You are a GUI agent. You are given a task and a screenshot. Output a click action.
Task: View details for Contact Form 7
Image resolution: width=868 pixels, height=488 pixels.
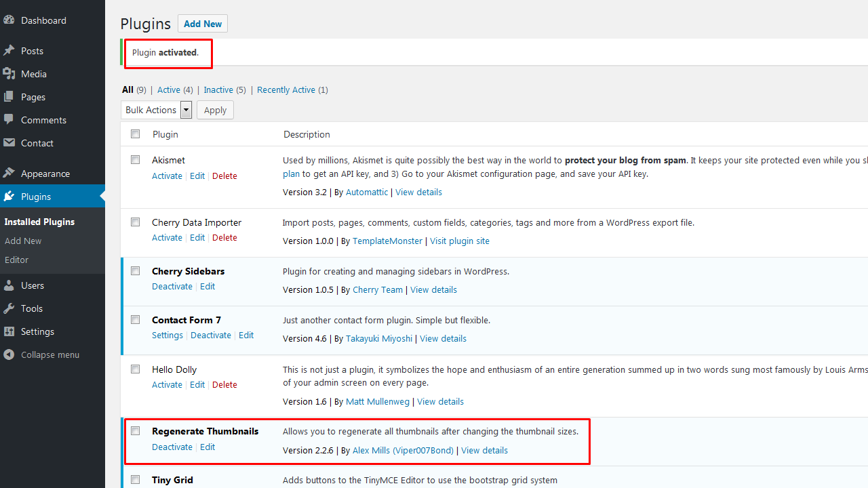pyautogui.click(x=443, y=338)
